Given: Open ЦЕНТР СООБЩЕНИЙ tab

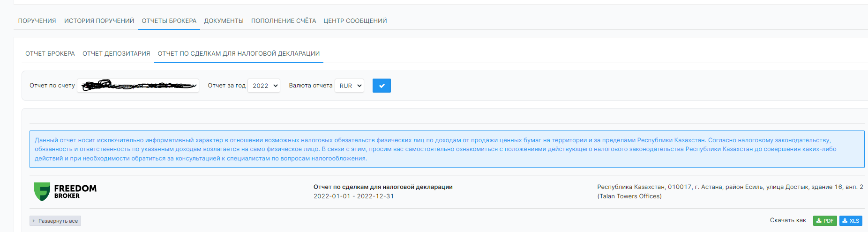Looking at the screenshot, I should [x=355, y=21].
